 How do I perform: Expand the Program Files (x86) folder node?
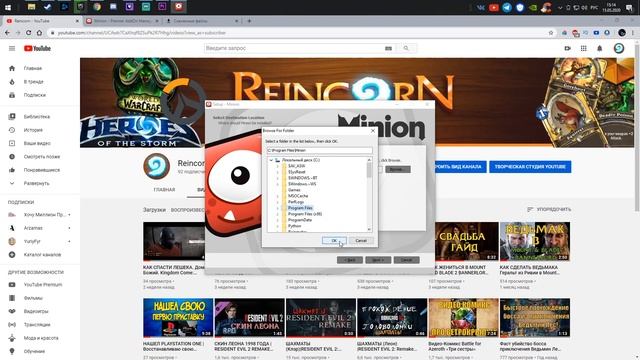(x=278, y=214)
